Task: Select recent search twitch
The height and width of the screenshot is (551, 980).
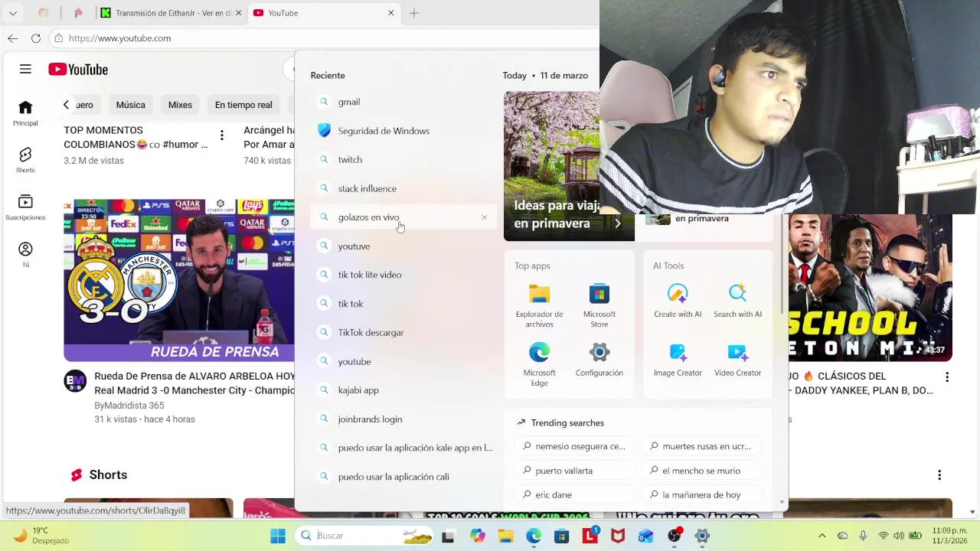Action: tap(403, 160)
